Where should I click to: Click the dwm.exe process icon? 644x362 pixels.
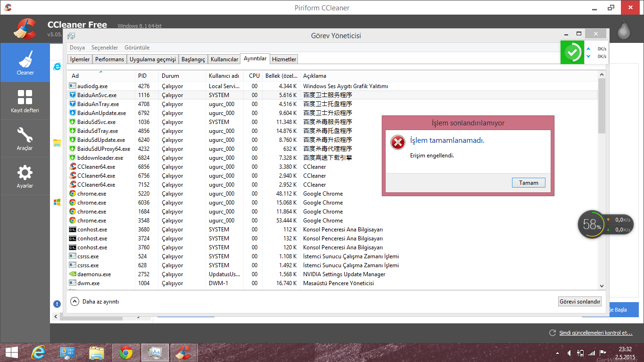click(x=73, y=283)
